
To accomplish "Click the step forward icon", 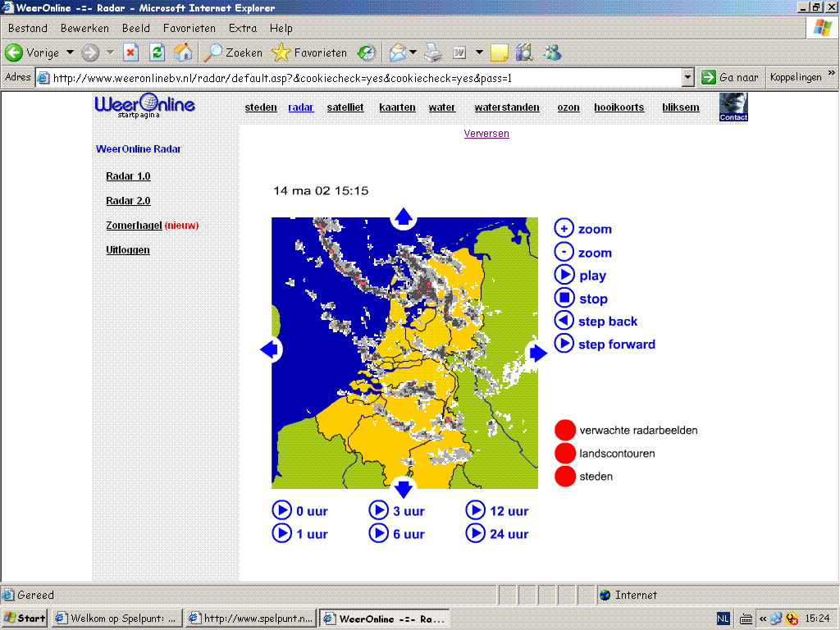I will point(564,344).
